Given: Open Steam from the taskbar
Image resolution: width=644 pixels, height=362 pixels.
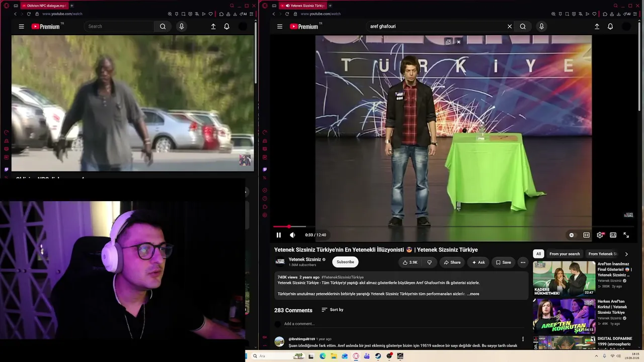Looking at the screenshot, I should 378,356.
